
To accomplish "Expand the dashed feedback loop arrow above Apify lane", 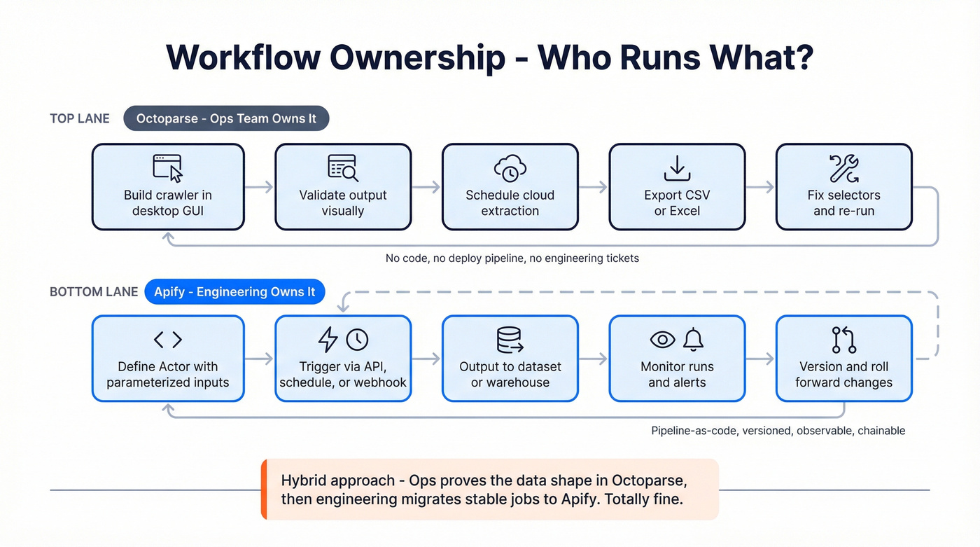I will tap(630, 291).
